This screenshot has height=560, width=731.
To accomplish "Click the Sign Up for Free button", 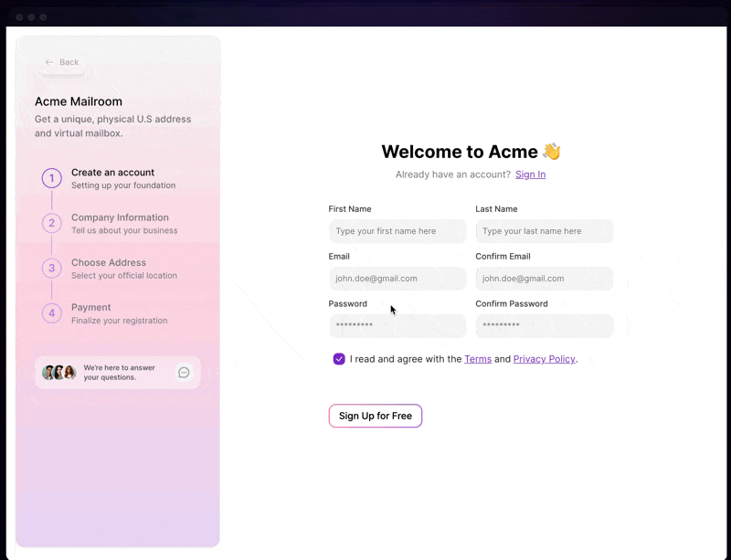I will point(376,416).
